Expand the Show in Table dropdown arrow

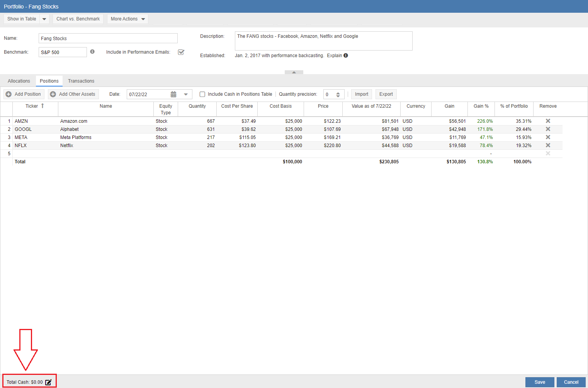[44, 19]
